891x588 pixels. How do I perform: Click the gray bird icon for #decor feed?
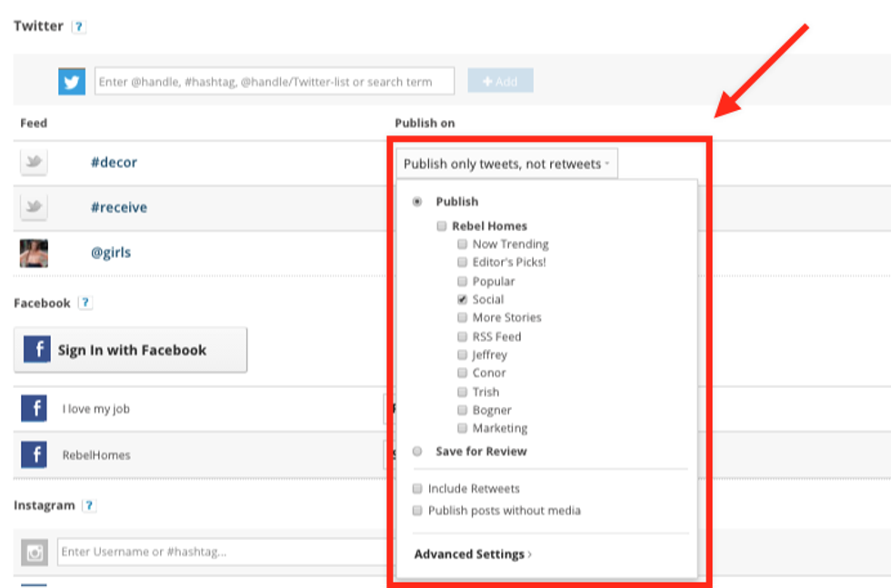[34, 163]
